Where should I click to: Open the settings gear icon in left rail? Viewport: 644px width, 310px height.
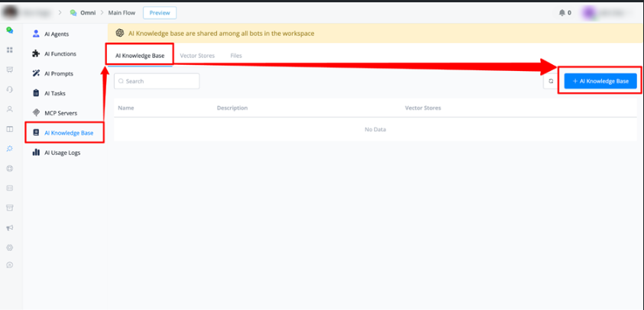[10, 247]
